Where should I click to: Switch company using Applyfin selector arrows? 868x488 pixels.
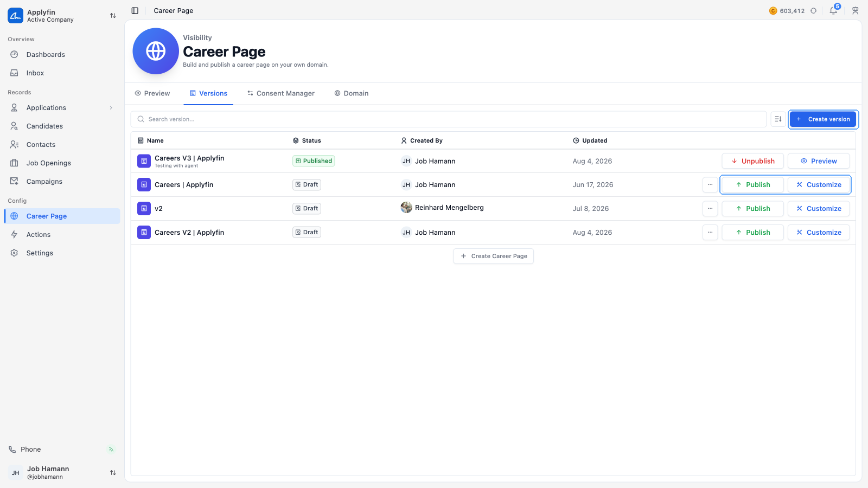[x=113, y=16]
